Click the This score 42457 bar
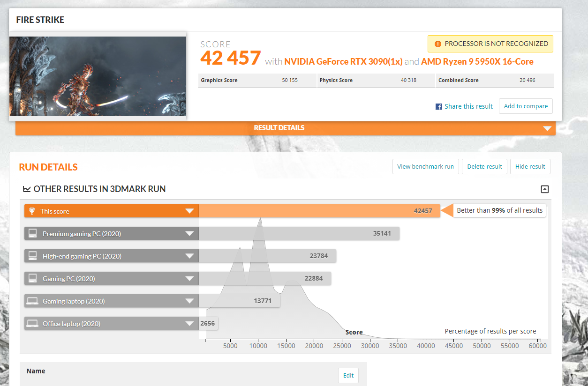Viewport: 588px width, 386px height. pos(319,211)
